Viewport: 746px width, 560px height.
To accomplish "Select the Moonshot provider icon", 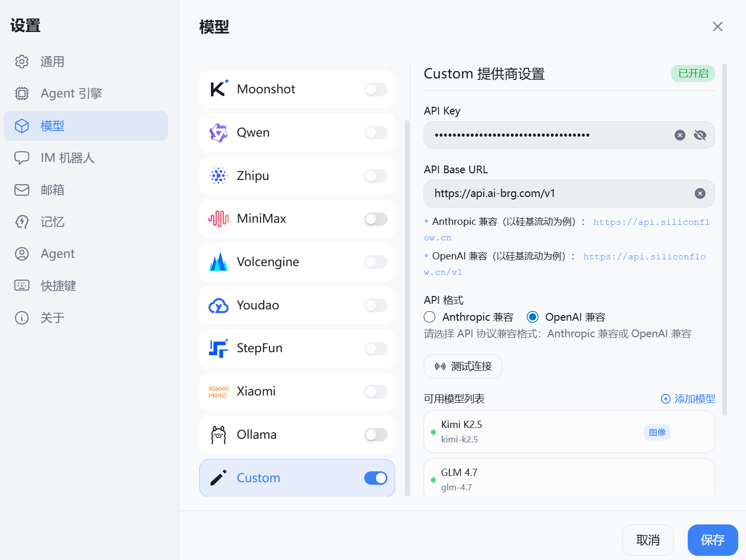I will click(x=219, y=89).
